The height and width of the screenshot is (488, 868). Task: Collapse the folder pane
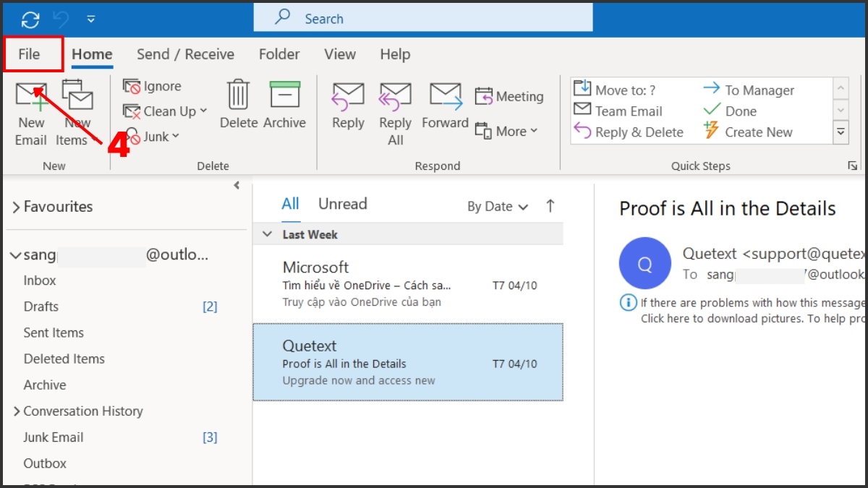pyautogui.click(x=237, y=186)
